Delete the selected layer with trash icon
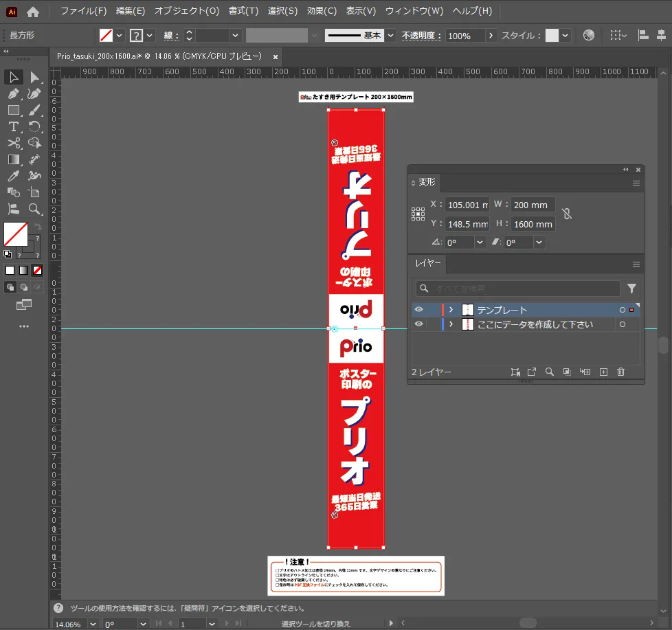This screenshot has width=672, height=630. (620, 372)
